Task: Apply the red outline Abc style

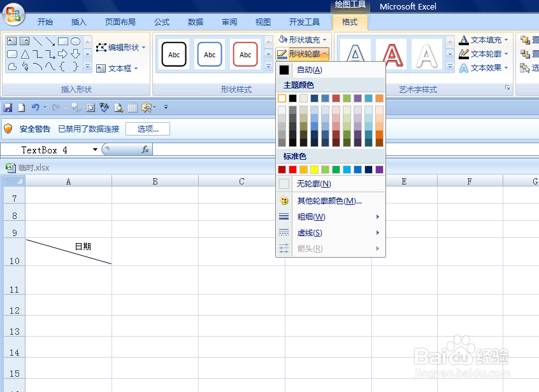Action: [x=245, y=54]
